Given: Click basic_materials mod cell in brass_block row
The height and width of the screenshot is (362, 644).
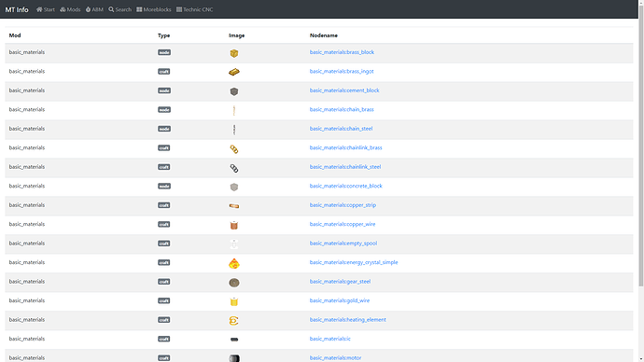Looking at the screenshot, I should click(79, 52).
